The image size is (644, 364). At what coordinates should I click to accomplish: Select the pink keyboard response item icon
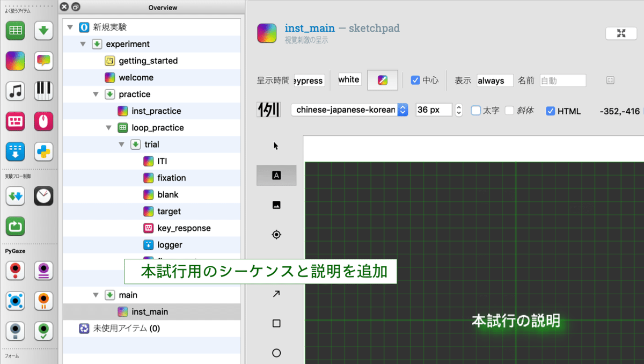coord(15,121)
